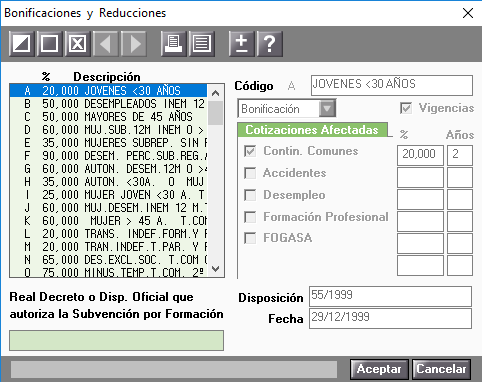
Task: Select row G AUTON. DESEM.12M
Action: tap(108, 169)
